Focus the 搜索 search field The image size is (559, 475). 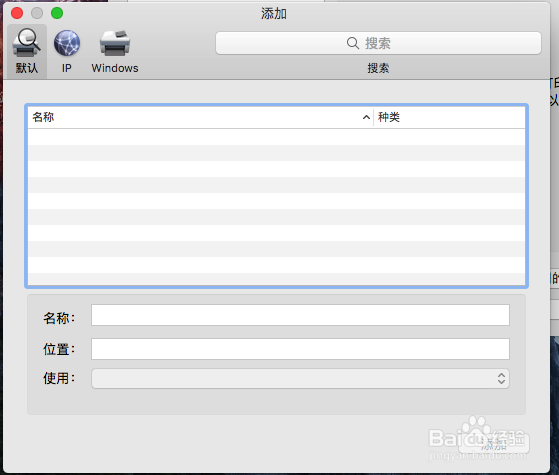click(378, 43)
